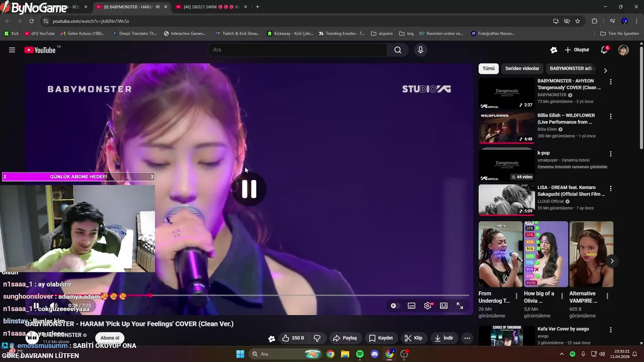Click the sparkle icon left of the like button
This screenshot has height=362, width=644.
272,338
